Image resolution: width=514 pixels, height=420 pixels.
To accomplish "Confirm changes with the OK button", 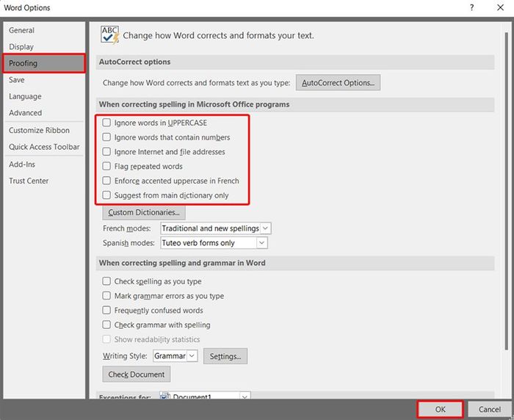I will pyautogui.click(x=440, y=409).
